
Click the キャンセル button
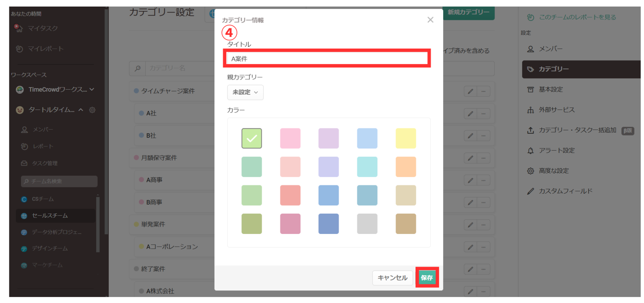[392, 278]
